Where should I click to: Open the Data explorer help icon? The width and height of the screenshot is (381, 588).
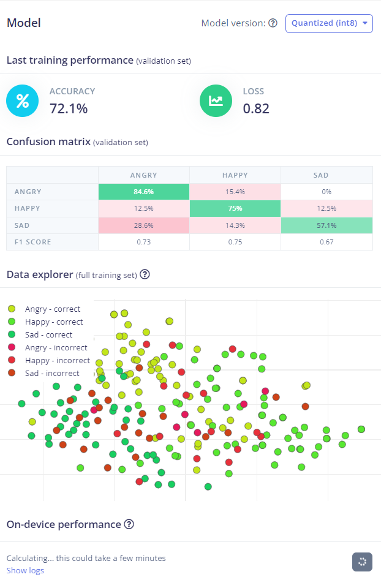tap(145, 274)
